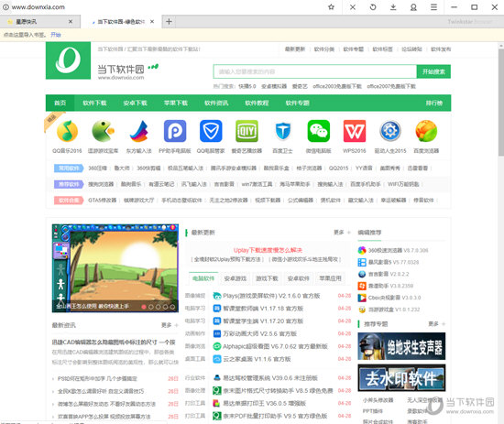Open the user account icon in toolbar
Screen dimensions: 504x424
[413, 7]
